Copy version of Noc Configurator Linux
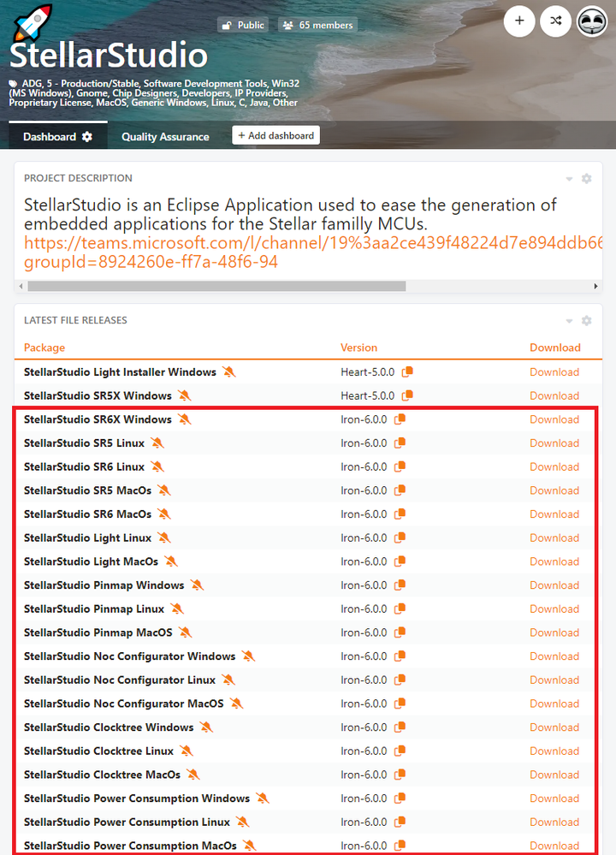Image resolution: width=616 pixels, height=855 pixels. tap(400, 680)
